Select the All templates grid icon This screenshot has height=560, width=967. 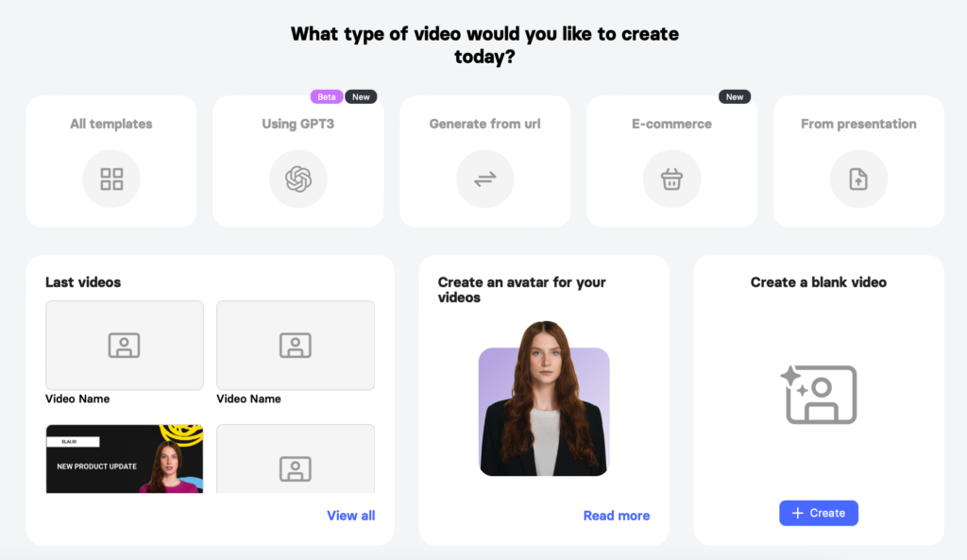[110, 178]
